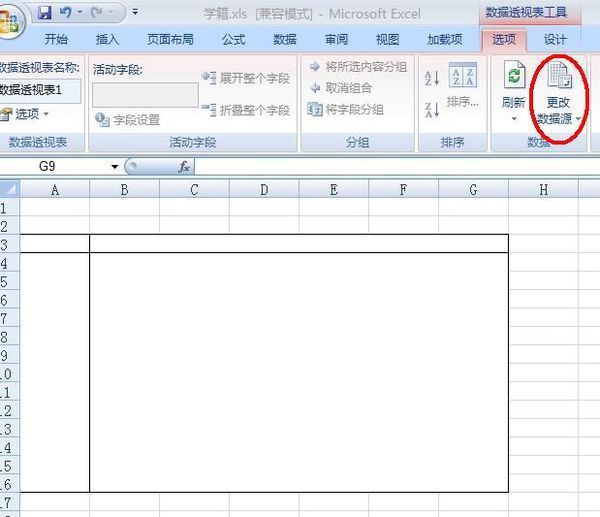Select column E header

click(334, 189)
